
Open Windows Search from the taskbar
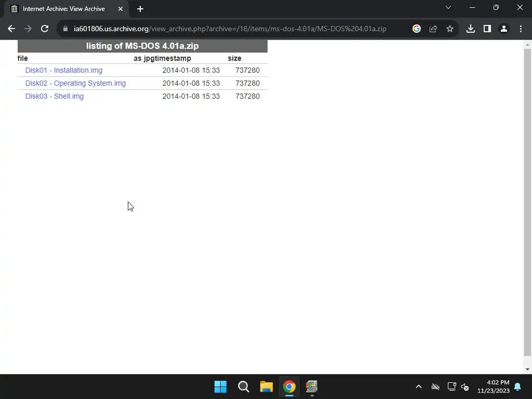[243, 387]
